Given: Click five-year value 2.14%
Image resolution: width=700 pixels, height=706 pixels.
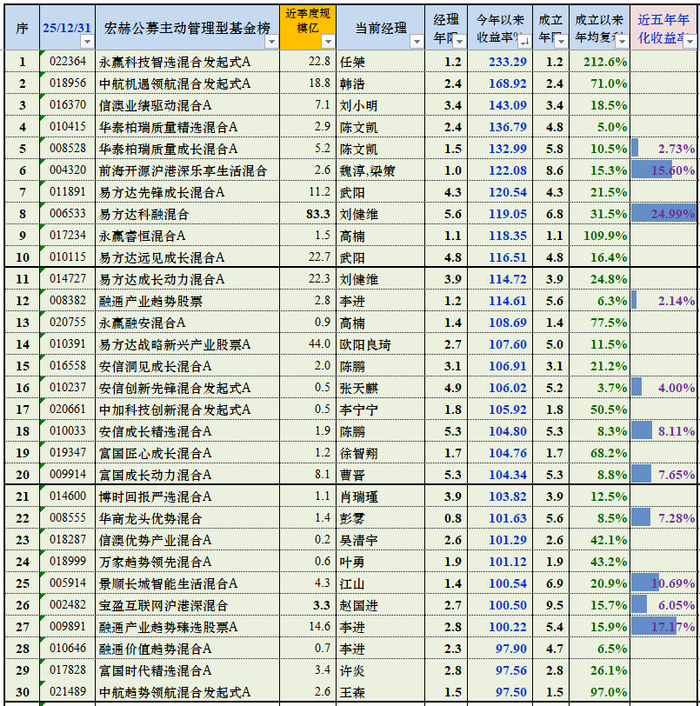Looking at the screenshot, I should pyautogui.click(x=676, y=301).
